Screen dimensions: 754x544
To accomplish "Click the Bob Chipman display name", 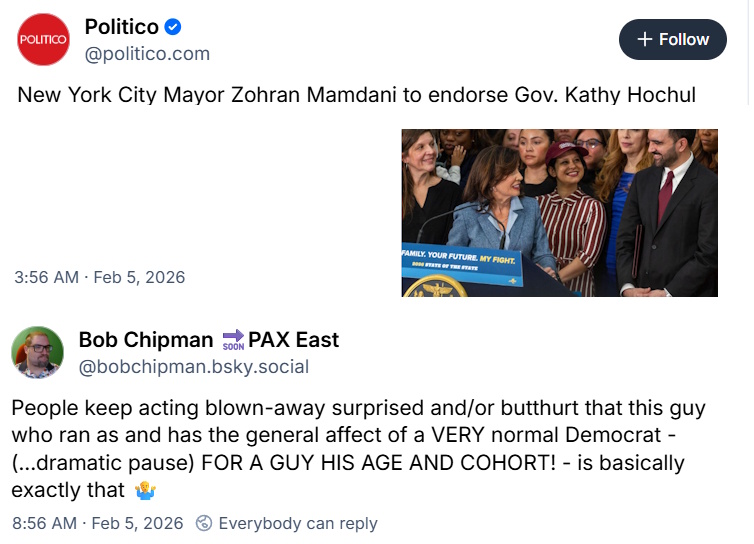I will (146, 340).
